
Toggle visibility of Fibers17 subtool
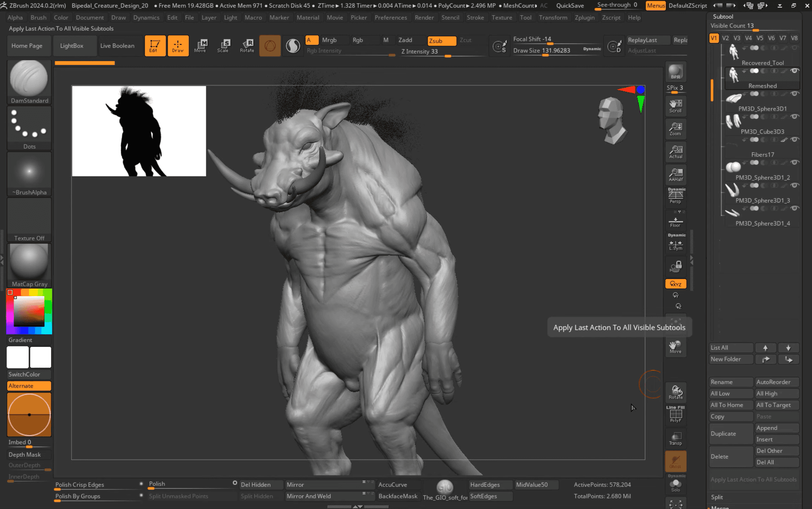795,140
